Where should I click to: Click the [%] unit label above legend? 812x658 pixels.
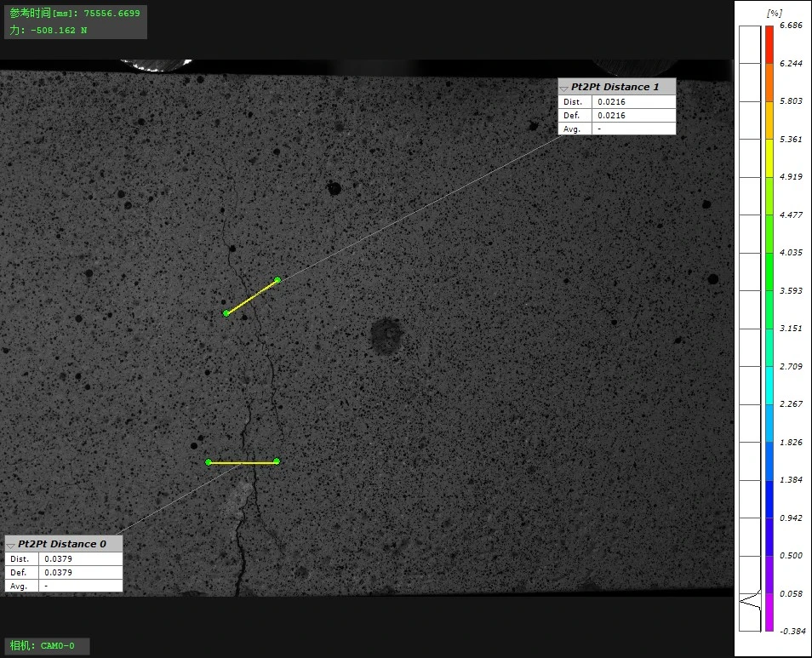(x=774, y=14)
